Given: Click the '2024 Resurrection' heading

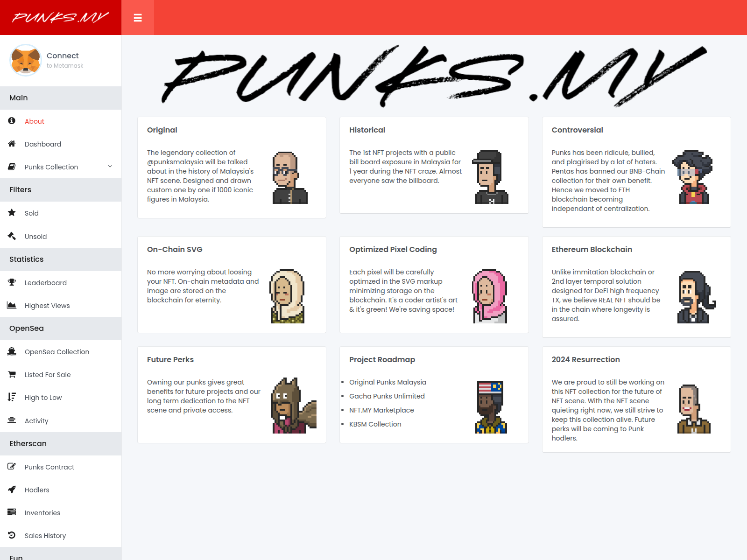Looking at the screenshot, I should [x=586, y=359].
